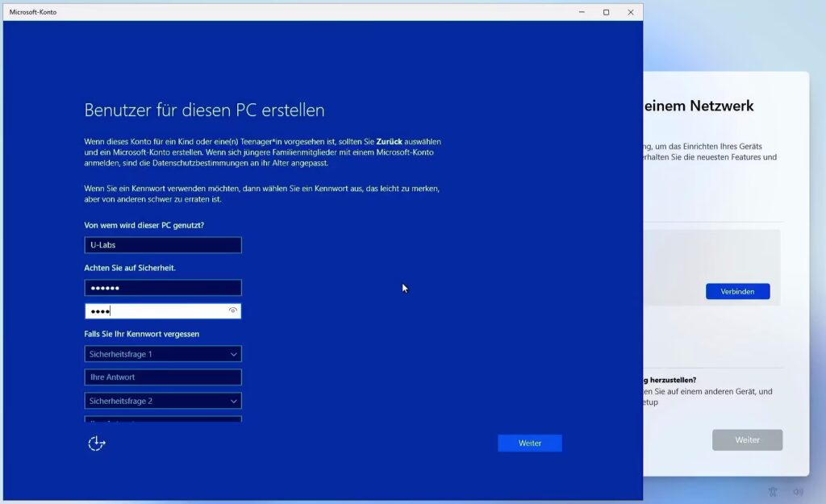Click the Verbinden button in network window
The width and height of the screenshot is (826, 504).
[x=737, y=291]
